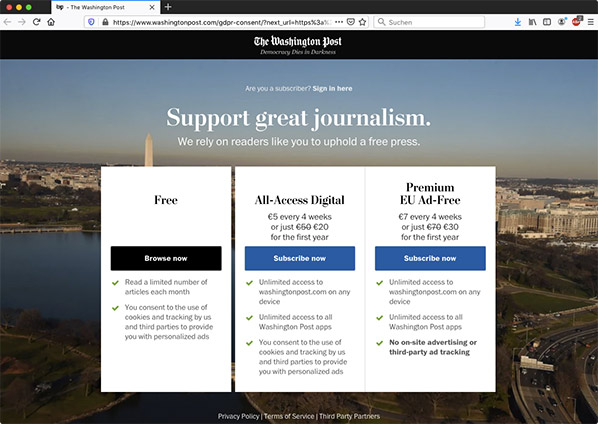Click the All-Access Digital heading
Viewport: 598px width, 424px height.
[299, 200]
